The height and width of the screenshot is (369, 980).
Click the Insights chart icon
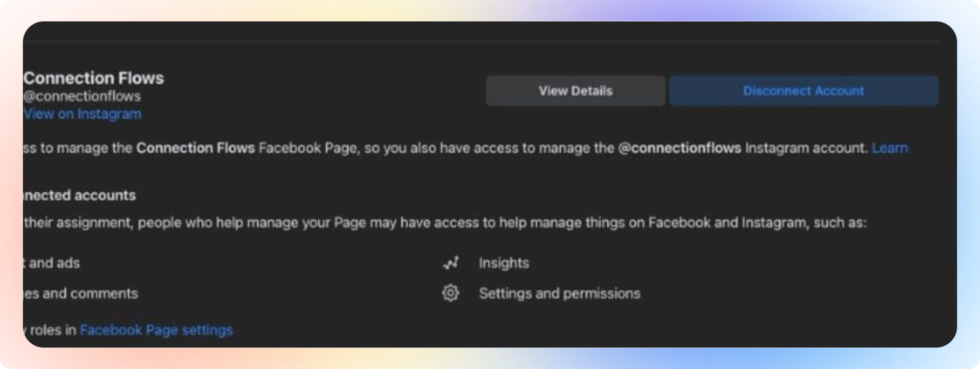pyautogui.click(x=451, y=263)
